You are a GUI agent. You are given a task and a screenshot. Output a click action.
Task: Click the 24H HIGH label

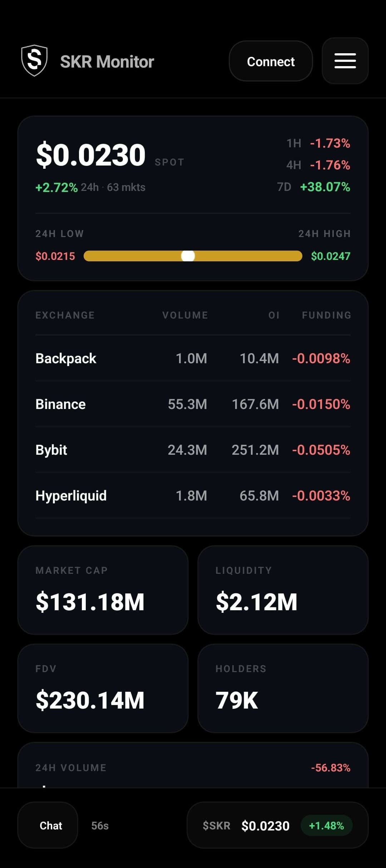(325, 233)
